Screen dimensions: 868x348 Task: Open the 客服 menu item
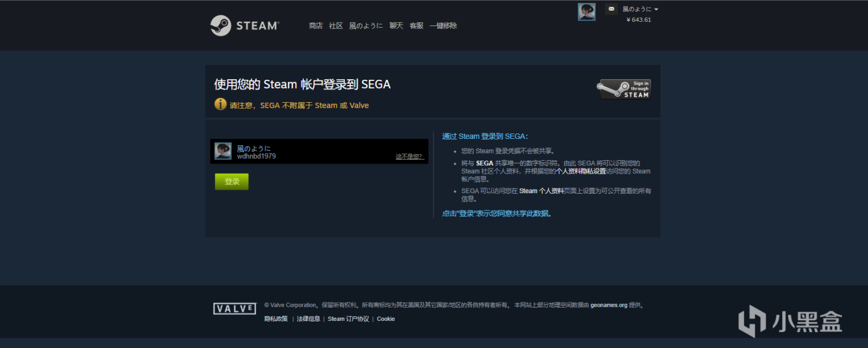point(416,25)
